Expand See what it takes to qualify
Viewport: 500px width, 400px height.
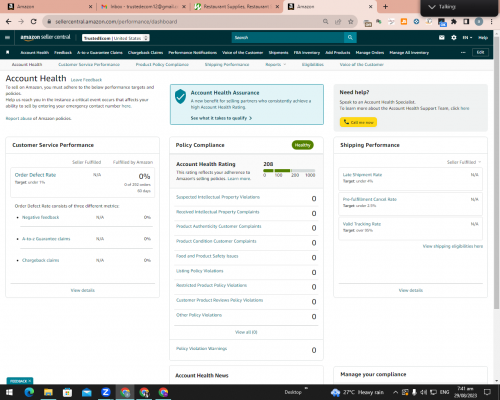pyautogui.click(x=221, y=118)
